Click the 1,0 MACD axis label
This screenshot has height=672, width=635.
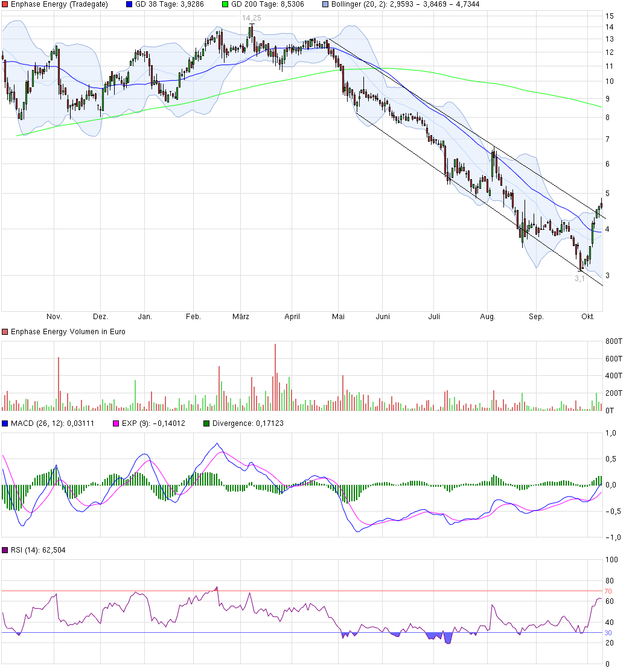(x=611, y=433)
